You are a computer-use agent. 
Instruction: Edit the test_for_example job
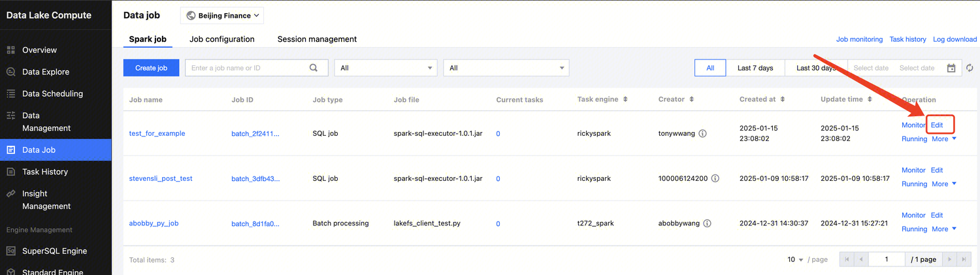click(x=937, y=125)
